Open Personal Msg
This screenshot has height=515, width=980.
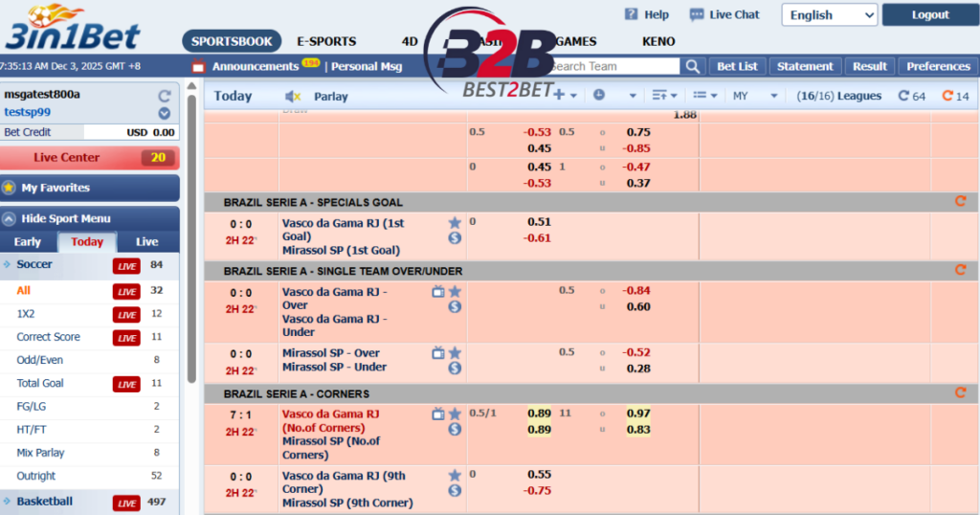(x=367, y=66)
